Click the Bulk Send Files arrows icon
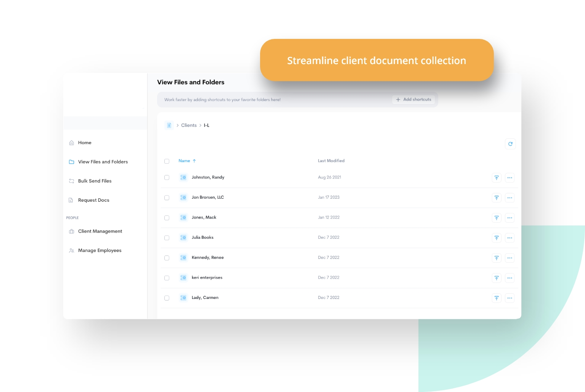585x392 pixels. 71,181
